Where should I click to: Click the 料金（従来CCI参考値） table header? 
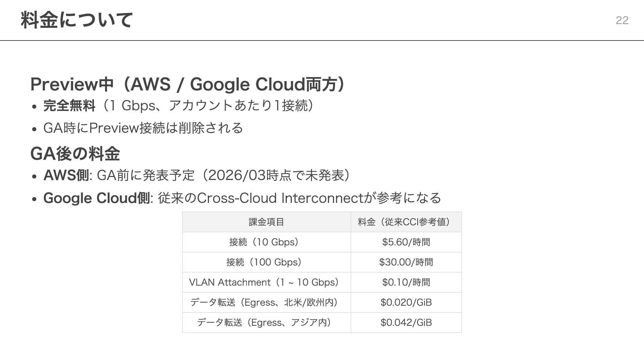[406, 222]
